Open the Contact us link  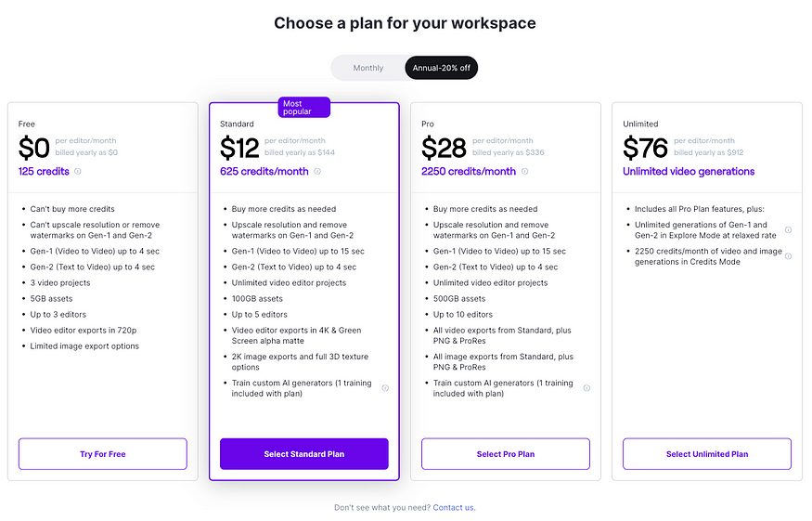454,508
